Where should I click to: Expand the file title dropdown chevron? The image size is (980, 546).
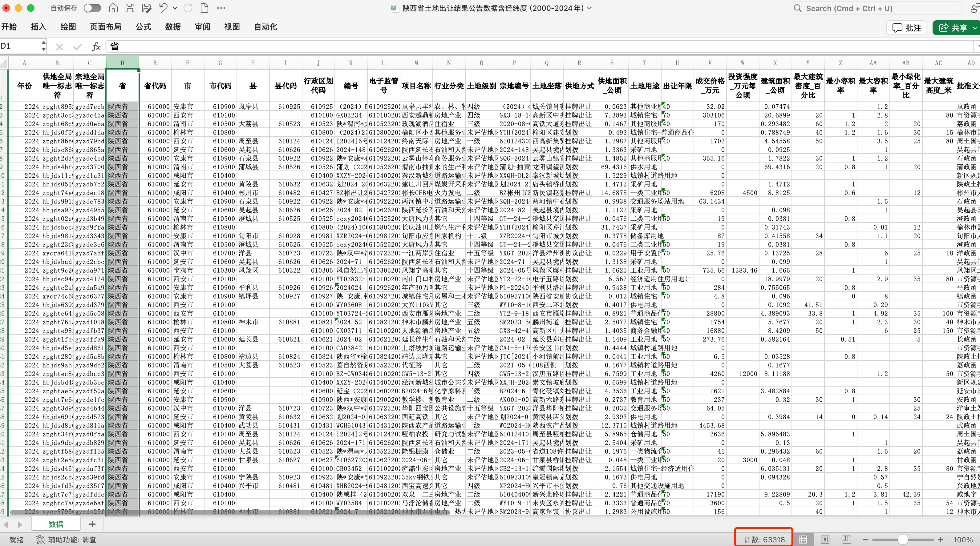tap(589, 8)
